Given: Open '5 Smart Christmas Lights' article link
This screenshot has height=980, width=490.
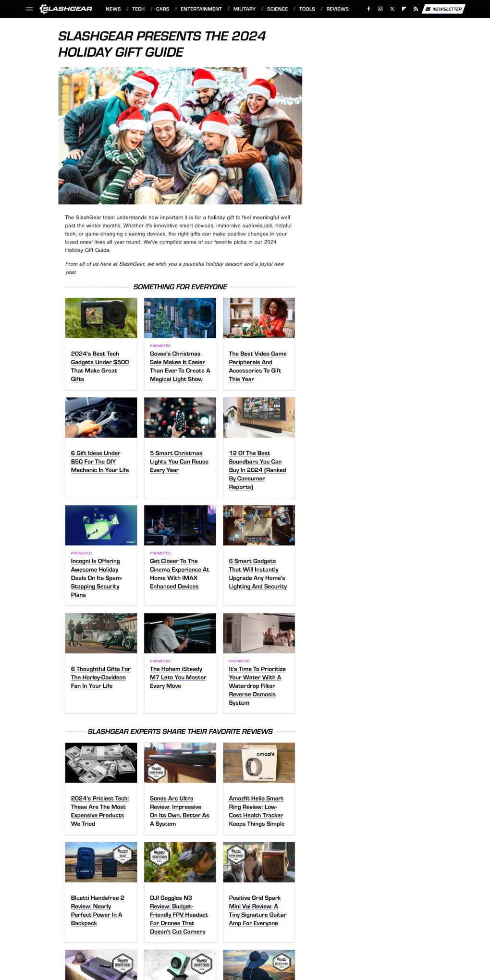Looking at the screenshot, I should 179,462.
